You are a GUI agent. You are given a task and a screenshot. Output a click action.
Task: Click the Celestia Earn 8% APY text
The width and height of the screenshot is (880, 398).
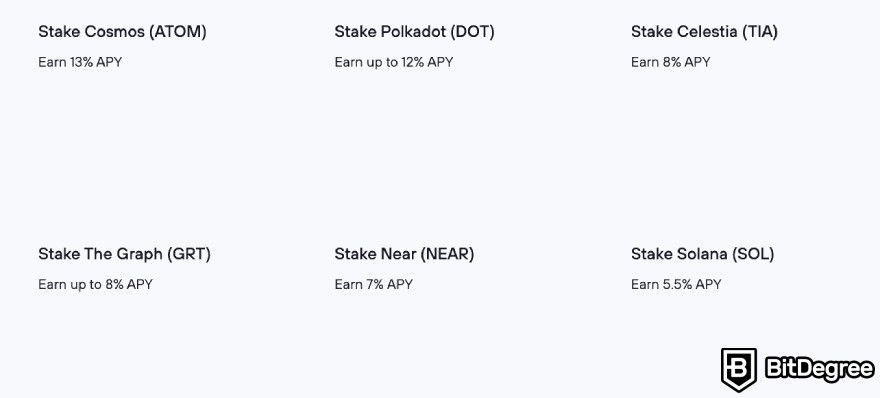[670, 62]
